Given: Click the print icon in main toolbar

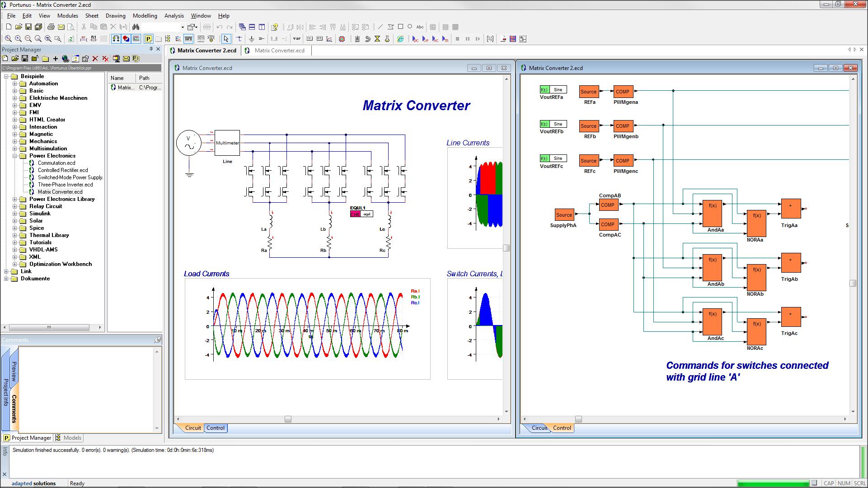Looking at the screenshot, I should point(51,27).
